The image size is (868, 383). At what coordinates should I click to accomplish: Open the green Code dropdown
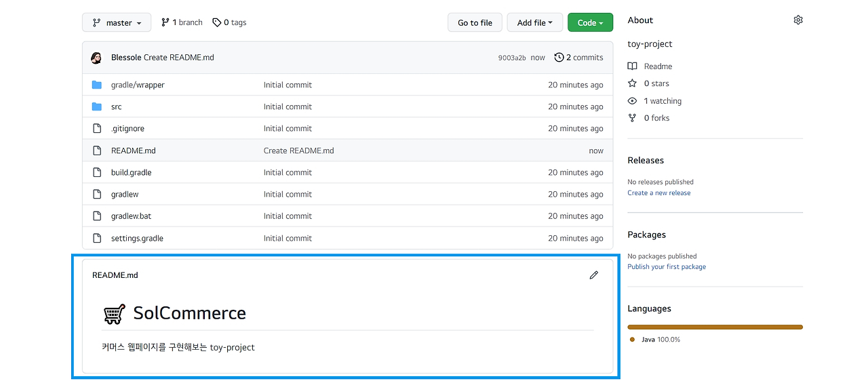590,22
